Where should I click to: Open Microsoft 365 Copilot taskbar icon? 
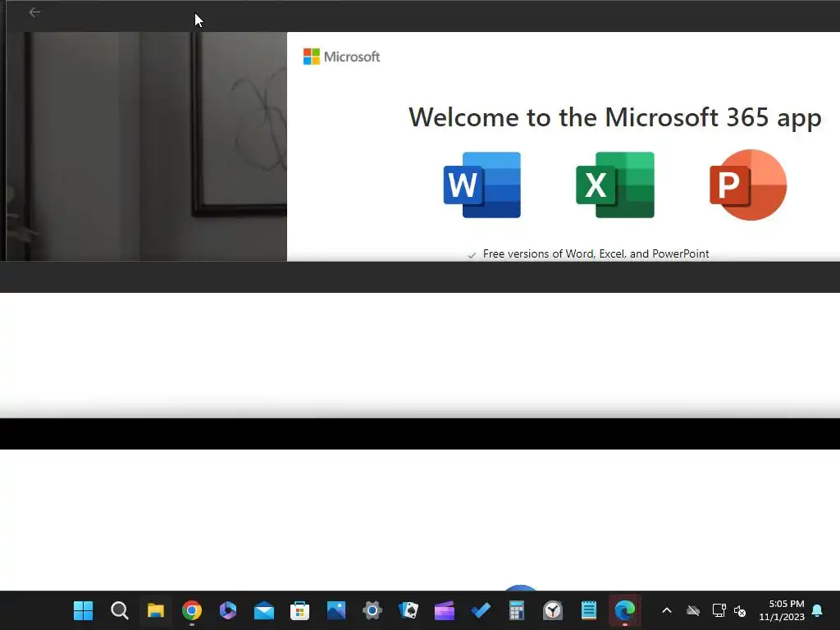click(228, 610)
